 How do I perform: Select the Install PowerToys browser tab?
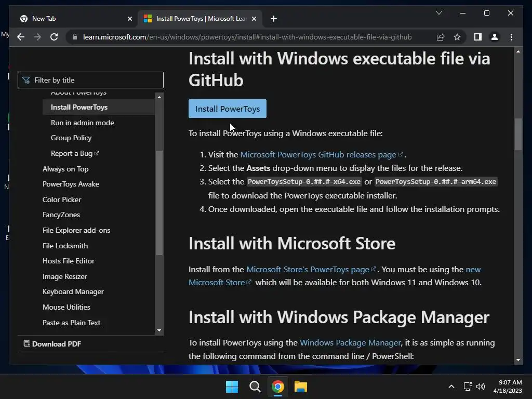200,19
